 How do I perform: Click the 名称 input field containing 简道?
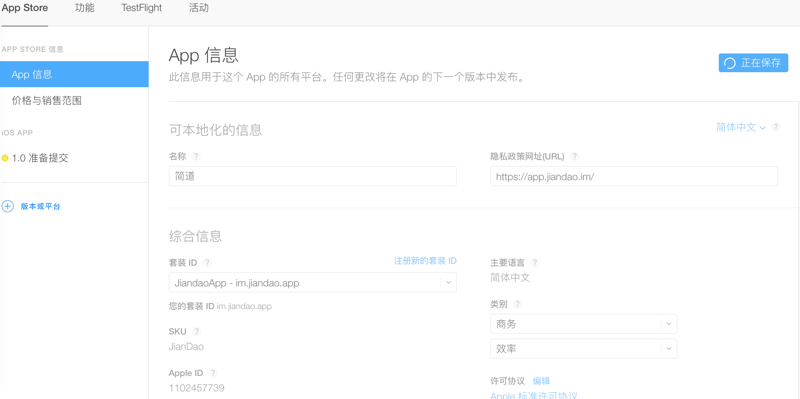313,176
